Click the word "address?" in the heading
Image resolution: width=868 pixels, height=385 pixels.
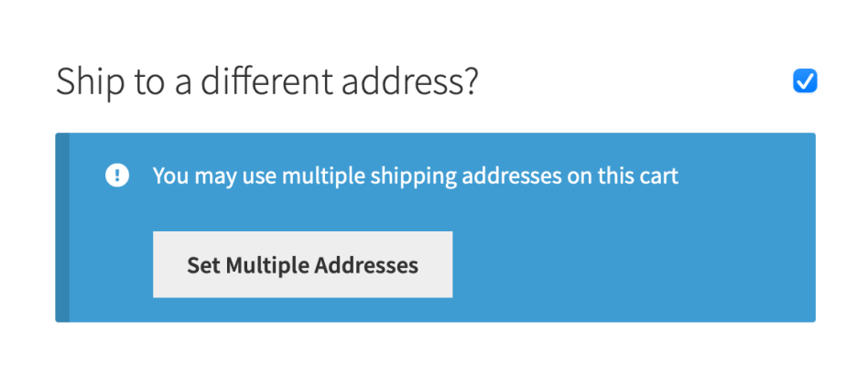[x=409, y=80]
